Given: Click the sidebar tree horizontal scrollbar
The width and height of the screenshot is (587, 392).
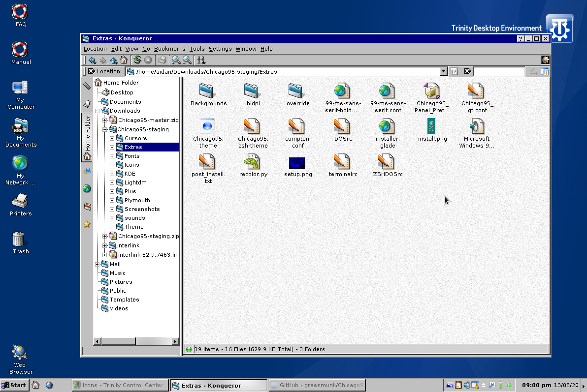Looking at the screenshot, I should (x=136, y=341).
